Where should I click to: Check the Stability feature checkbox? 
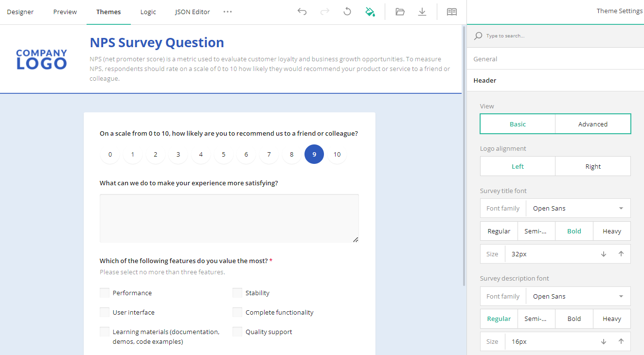click(x=237, y=292)
